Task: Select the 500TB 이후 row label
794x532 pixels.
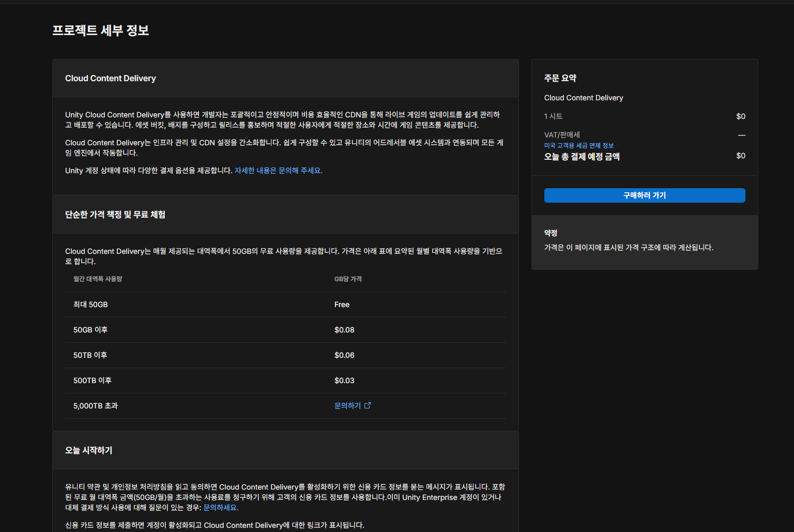Action: pyautogui.click(x=93, y=381)
